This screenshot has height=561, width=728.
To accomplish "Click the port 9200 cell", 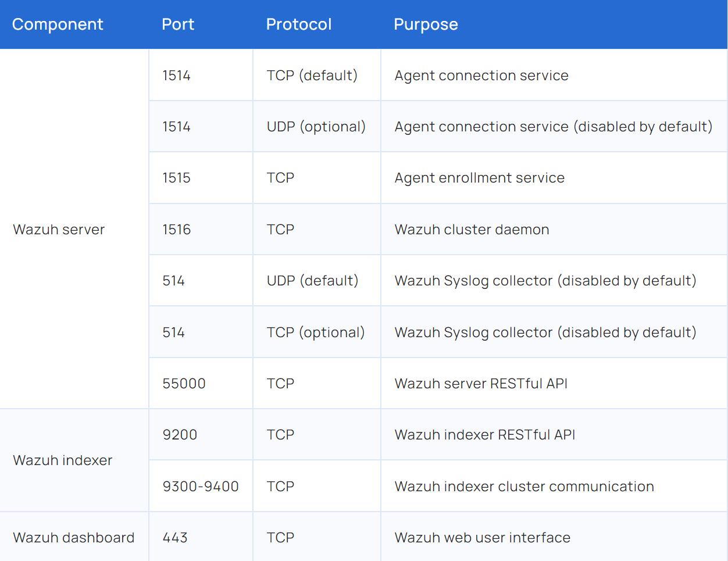I will click(x=180, y=435).
